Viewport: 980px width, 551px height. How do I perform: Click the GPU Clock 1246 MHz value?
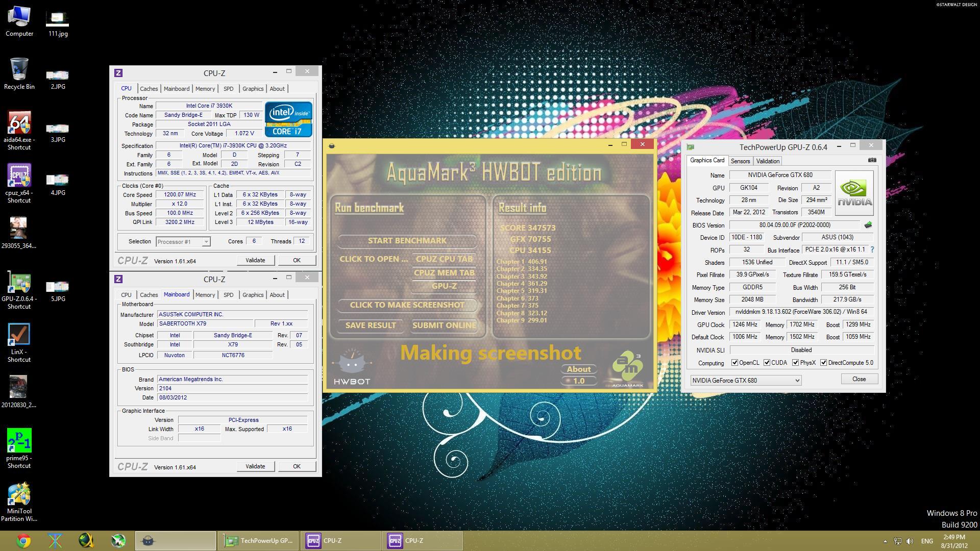(745, 324)
